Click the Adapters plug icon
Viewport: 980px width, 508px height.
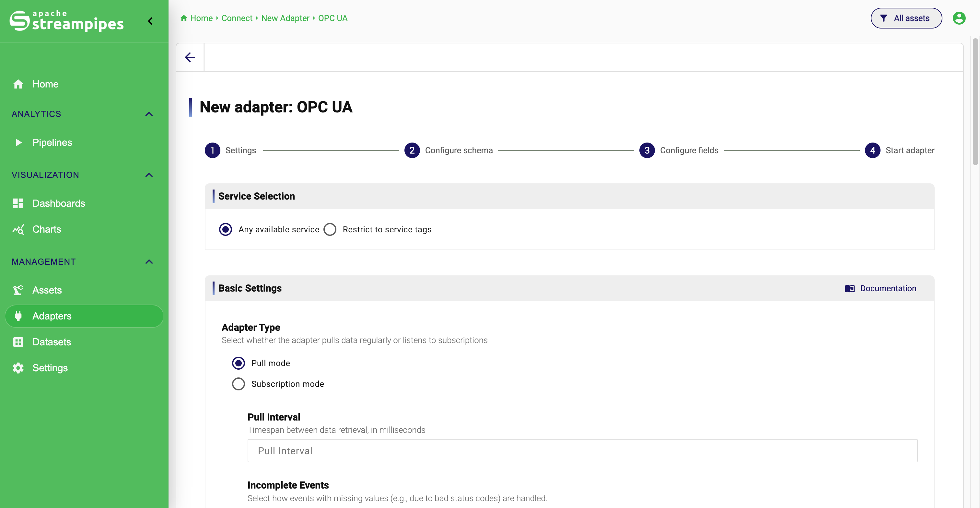pos(18,316)
